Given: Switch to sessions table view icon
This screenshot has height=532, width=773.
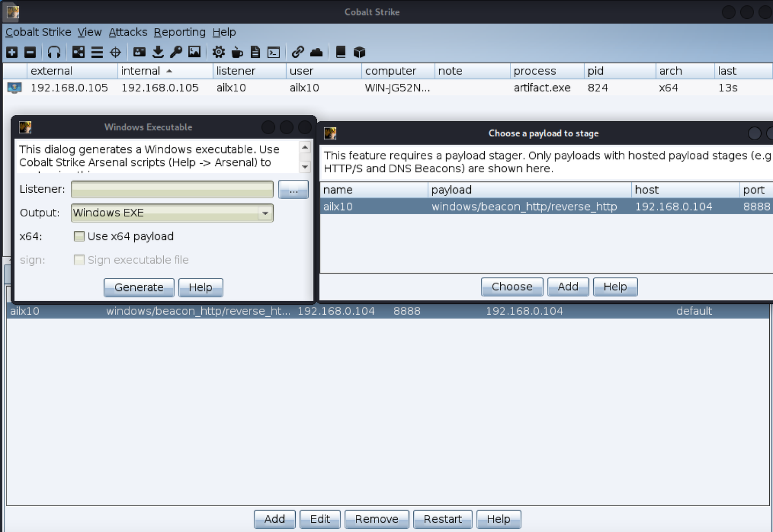Looking at the screenshot, I should (x=97, y=52).
